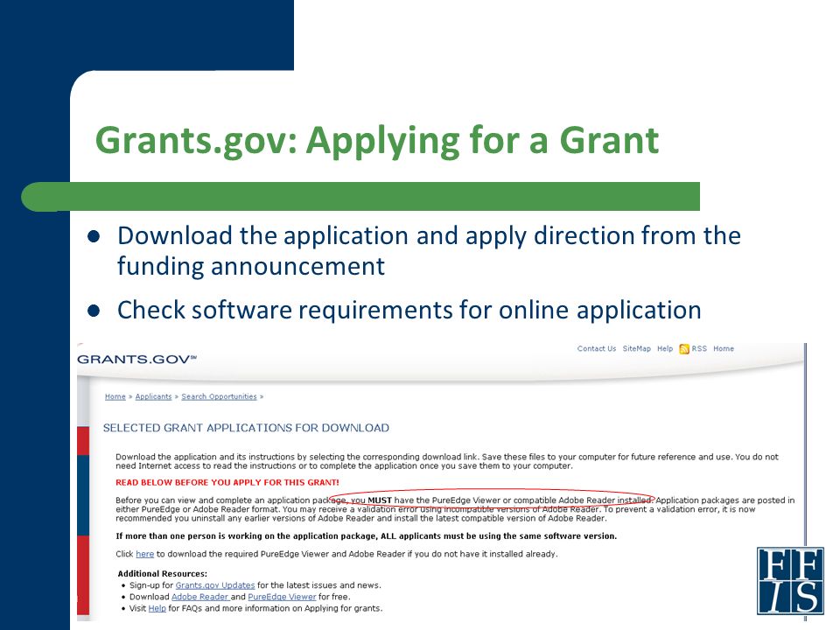Open the PureEdge Viewer download link
840x630 pixels.
[282, 597]
